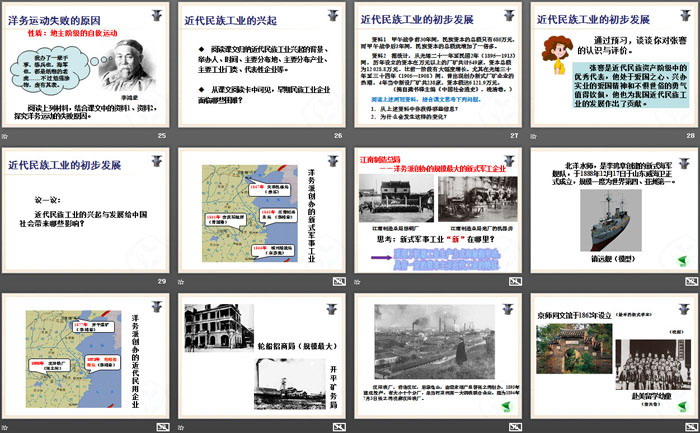Select the 北洋水师 battleship slide
This screenshot has height=433, width=700.
click(614, 211)
